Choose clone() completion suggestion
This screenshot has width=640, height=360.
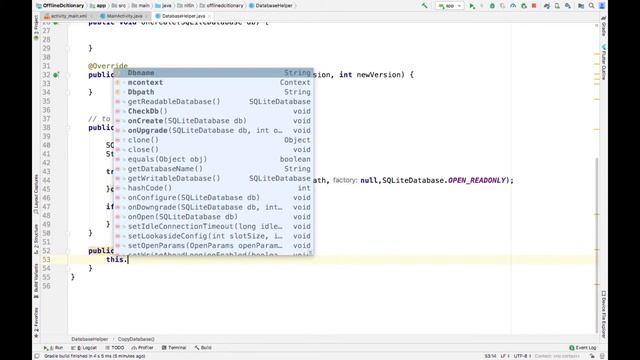pos(213,140)
